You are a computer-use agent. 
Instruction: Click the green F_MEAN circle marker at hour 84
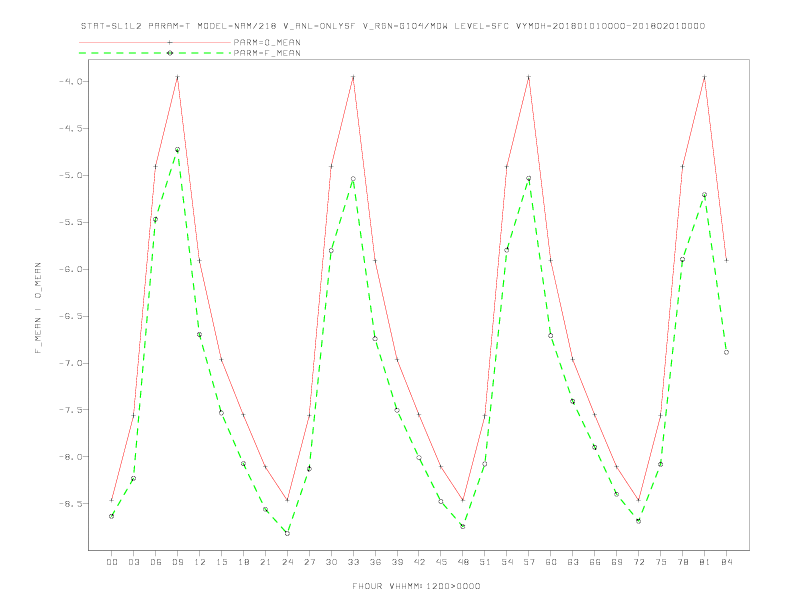726,352
